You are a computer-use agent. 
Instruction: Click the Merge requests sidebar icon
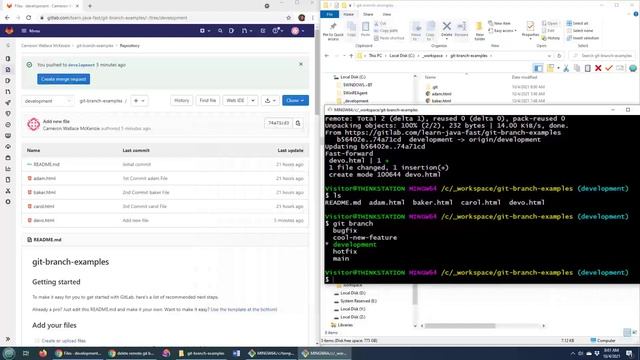(8, 92)
